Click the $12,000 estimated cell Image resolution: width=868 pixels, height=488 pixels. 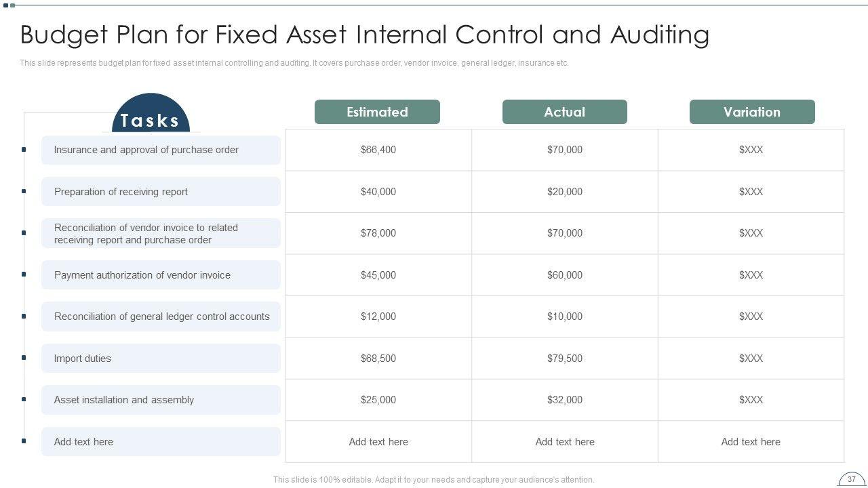378,317
